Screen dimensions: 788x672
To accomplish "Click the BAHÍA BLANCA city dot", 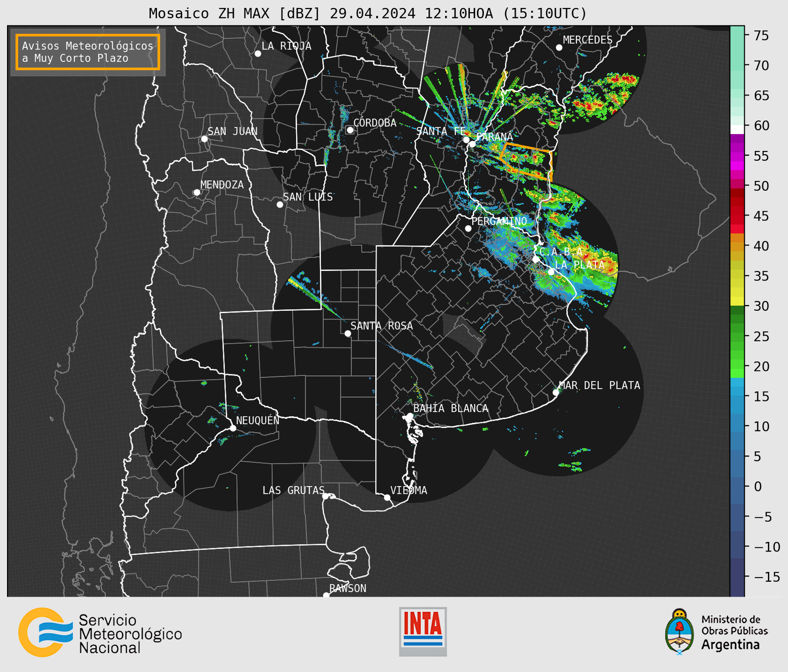I will [x=410, y=416].
